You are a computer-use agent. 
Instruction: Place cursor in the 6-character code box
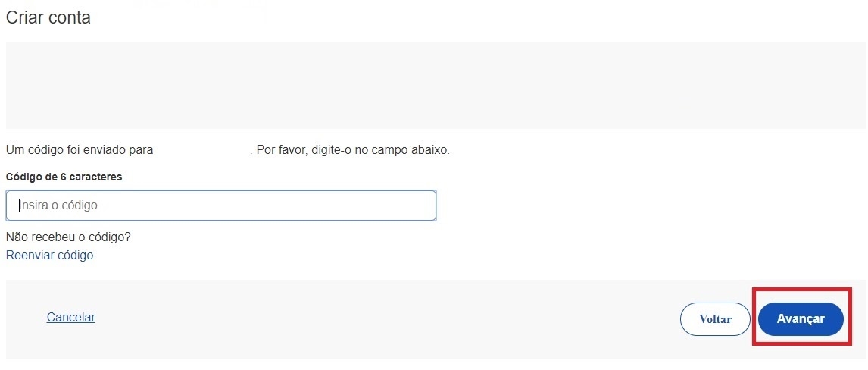click(x=221, y=205)
